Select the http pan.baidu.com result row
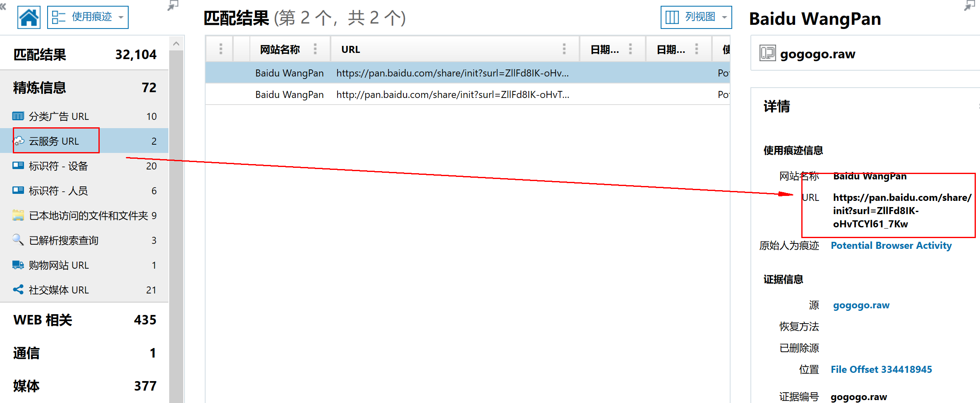 coord(467,95)
